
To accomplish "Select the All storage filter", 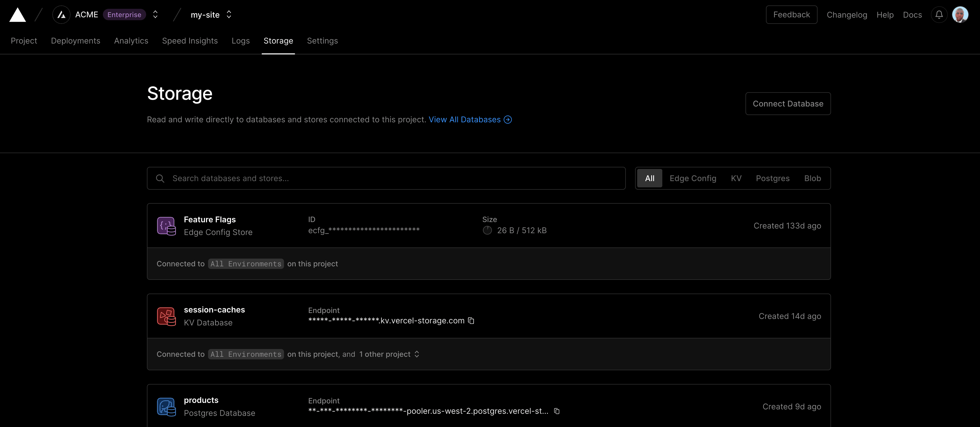I will point(649,179).
